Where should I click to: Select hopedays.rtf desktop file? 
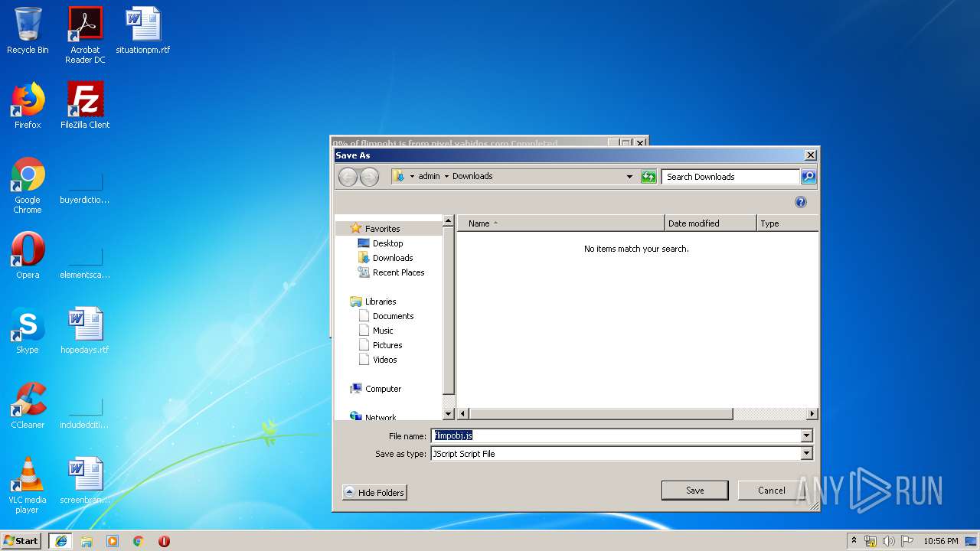[85, 331]
